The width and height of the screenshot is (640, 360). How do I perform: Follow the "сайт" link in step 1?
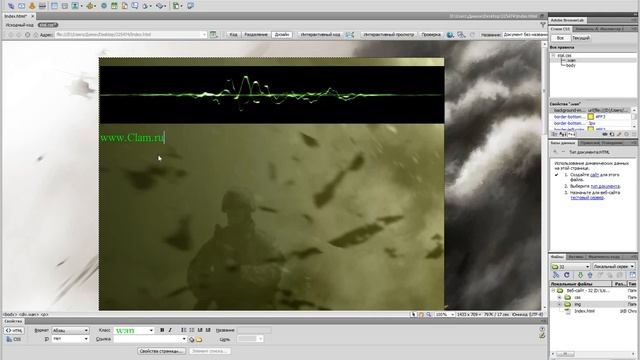pyautogui.click(x=594, y=175)
